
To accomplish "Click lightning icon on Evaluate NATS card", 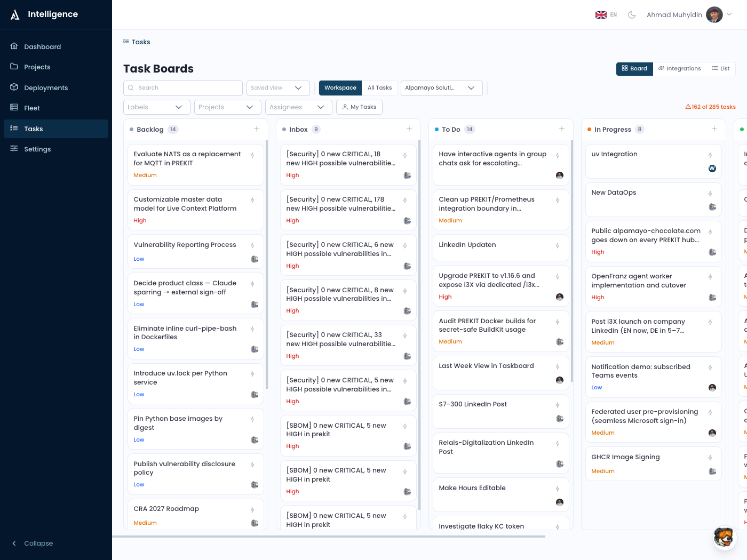I will tap(252, 156).
